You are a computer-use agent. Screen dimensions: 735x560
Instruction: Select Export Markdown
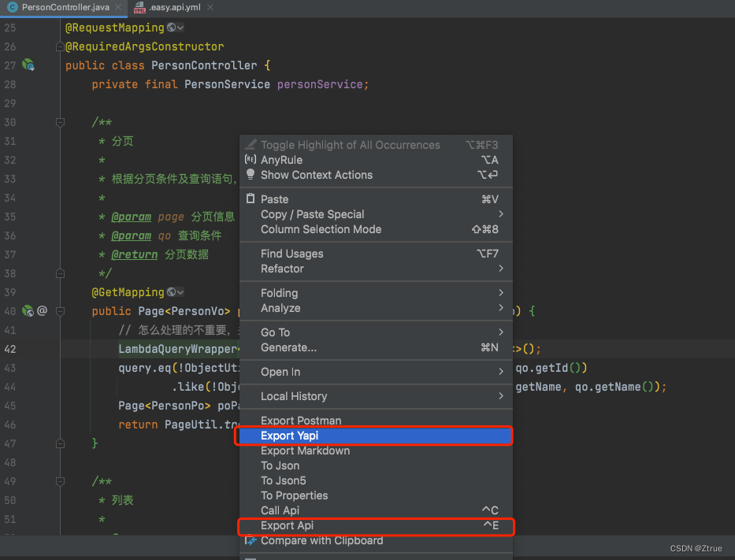pos(376,451)
